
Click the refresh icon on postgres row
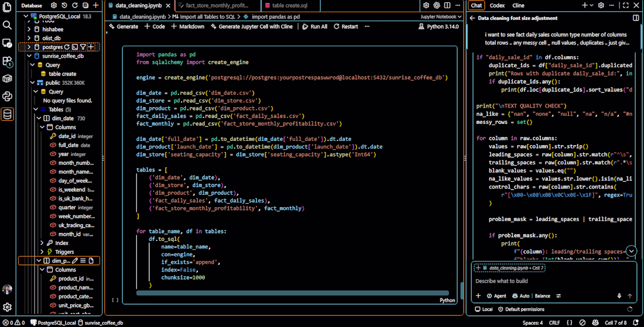pos(67,47)
